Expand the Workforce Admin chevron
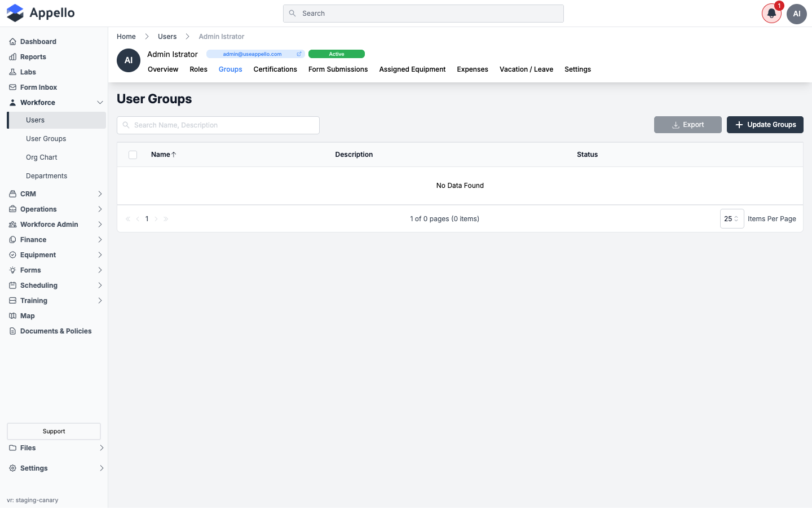812x518 pixels. point(100,225)
